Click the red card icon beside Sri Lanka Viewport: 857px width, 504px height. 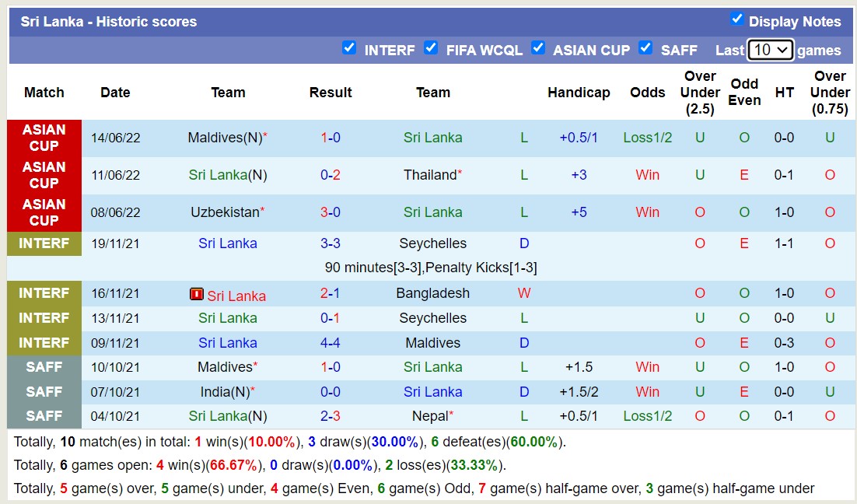coord(195,293)
